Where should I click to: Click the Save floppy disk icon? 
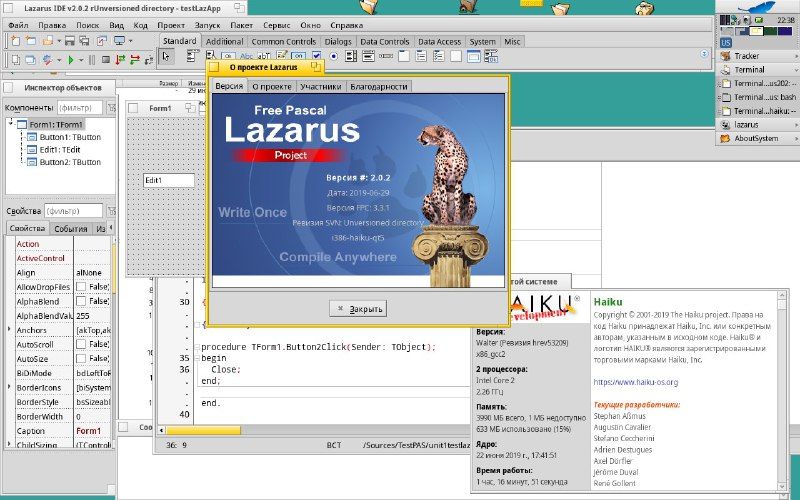(x=70, y=41)
